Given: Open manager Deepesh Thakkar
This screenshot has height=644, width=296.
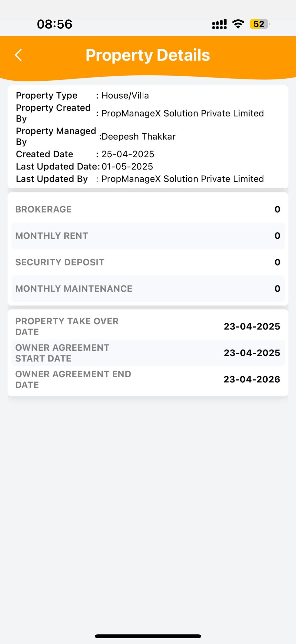Looking at the screenshot, I should point(138,137).
